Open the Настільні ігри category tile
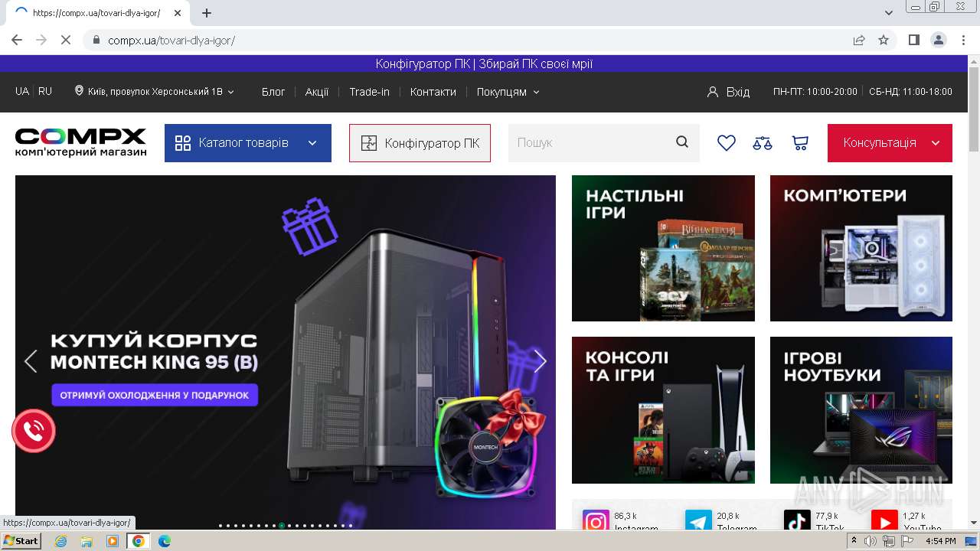Image resolution: width=980 pixels, height=551 pixels. pos(663,248)
